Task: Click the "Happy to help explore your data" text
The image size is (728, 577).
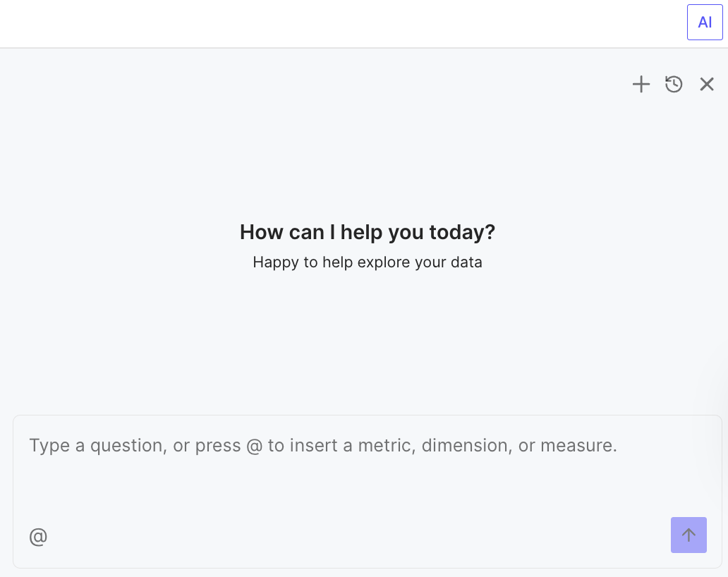Action: [x=368, y=262]
